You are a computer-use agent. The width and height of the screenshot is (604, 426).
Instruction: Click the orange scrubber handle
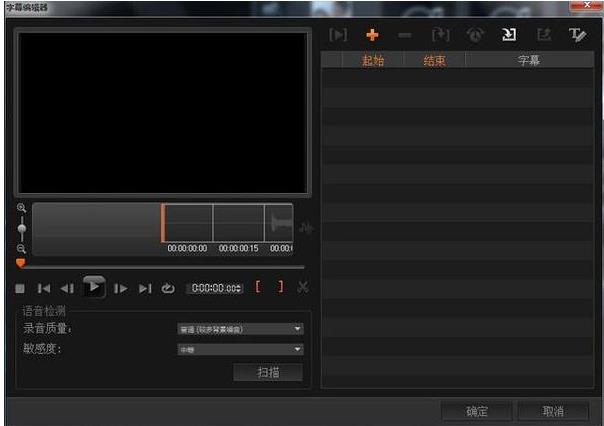[21, 263]
